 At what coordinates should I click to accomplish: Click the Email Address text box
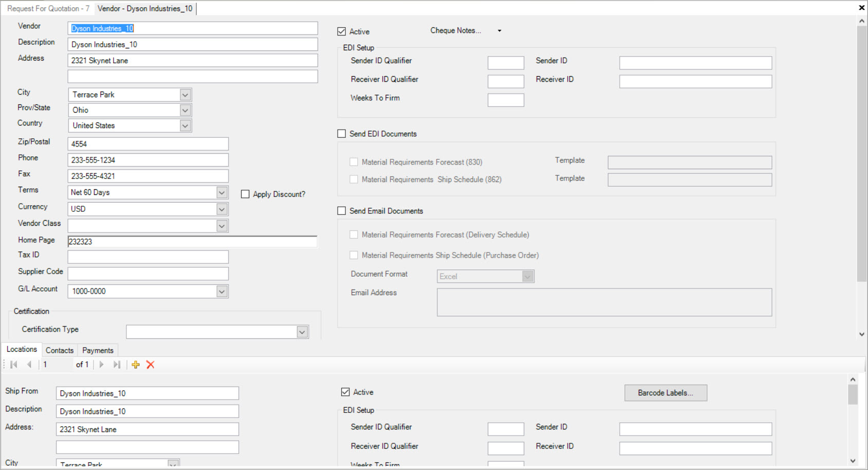604,302
